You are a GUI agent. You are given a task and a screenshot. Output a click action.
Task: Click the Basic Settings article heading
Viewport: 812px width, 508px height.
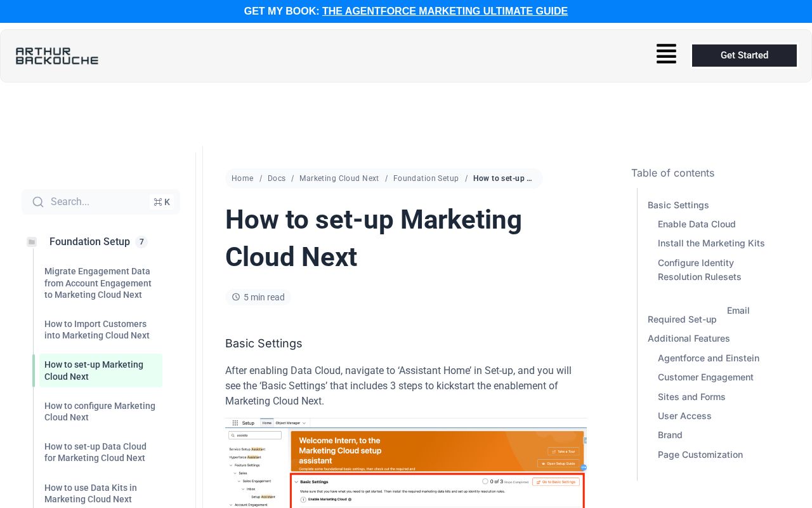(264, 344)
